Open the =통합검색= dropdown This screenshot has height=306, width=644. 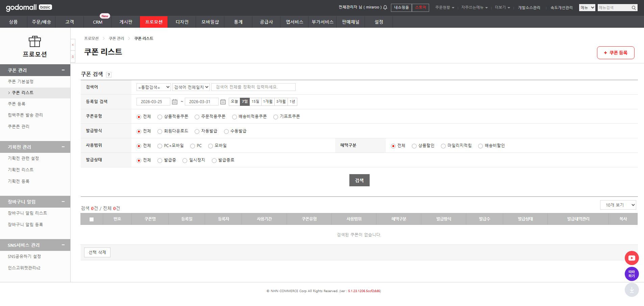154,87
